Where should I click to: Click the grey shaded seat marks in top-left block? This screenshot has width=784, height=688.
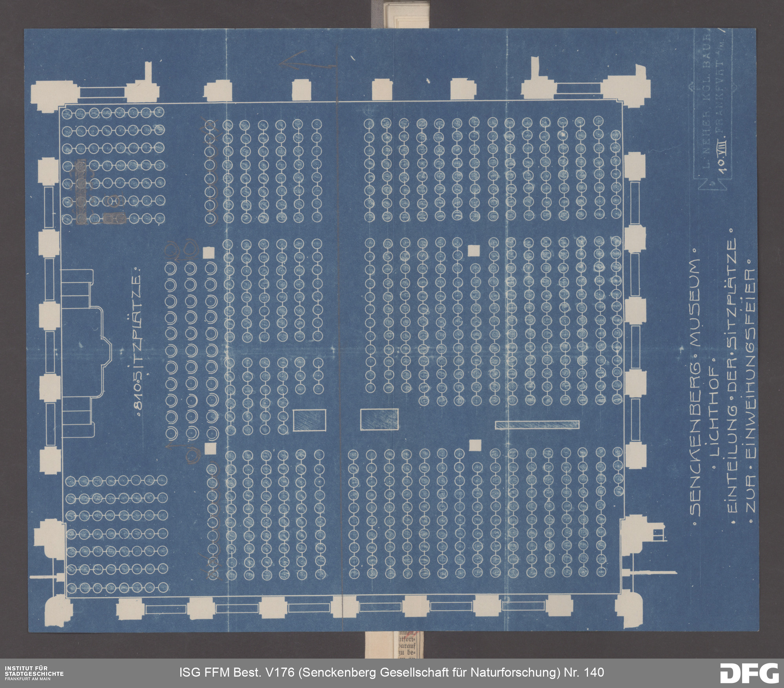click(x=82, y=192)
